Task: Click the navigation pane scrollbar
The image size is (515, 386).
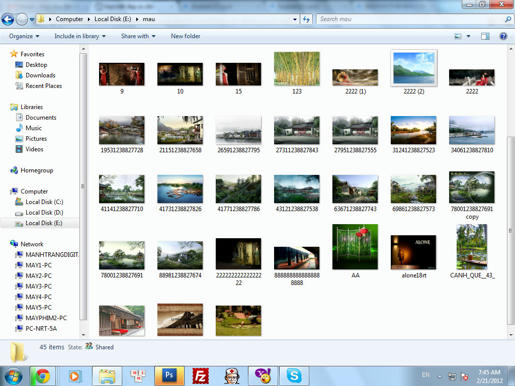Action: point(83,186)
